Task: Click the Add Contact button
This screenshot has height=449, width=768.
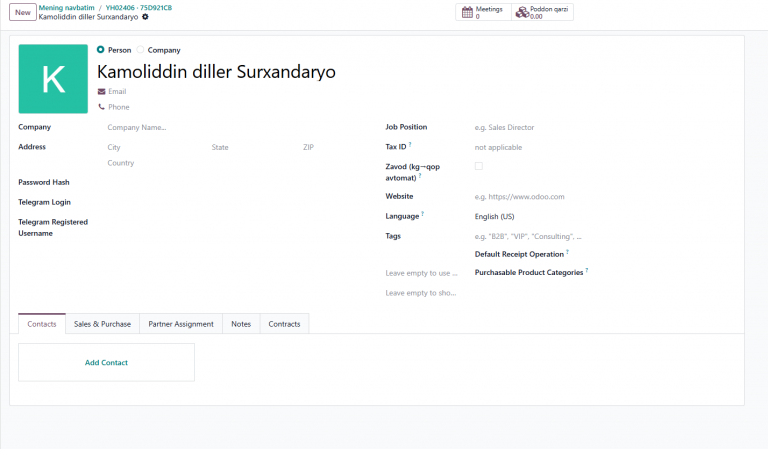Action: (106, 362)
